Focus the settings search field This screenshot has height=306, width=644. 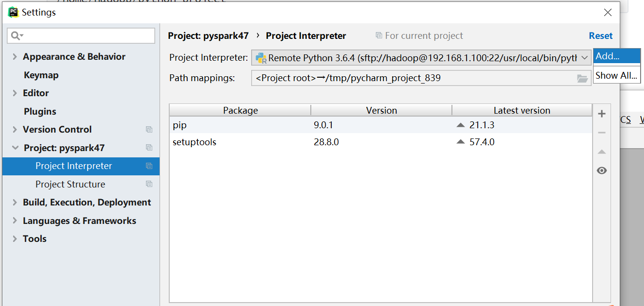pos(87,35)
